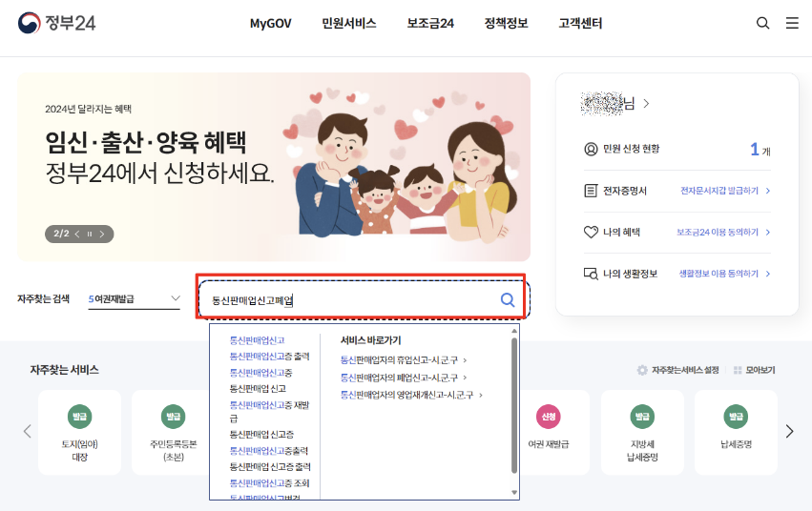Click the autocomplete dropdown scrollbar thumb
Image resolution: width=812 pixels, height=511 pixels.
514,405
